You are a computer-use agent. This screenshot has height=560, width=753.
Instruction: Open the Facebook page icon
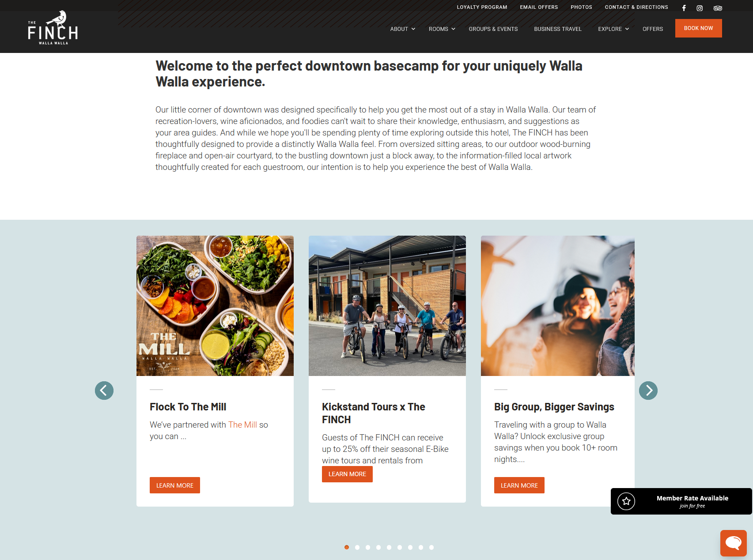[684, 8]
